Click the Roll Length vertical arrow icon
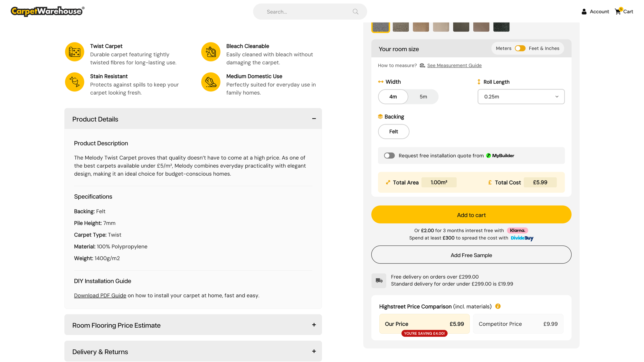Image resolution: width=644 pixels, height=362 pixels. [479, 82]
